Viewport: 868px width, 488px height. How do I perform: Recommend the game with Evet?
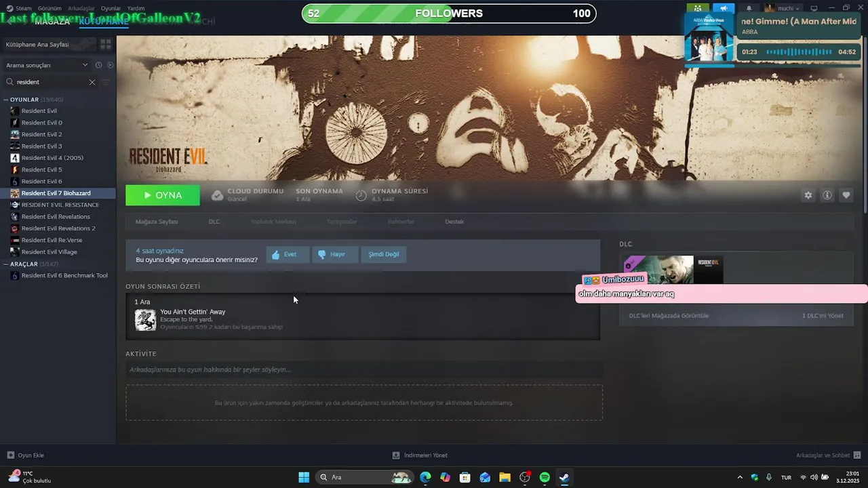point(288,254)
